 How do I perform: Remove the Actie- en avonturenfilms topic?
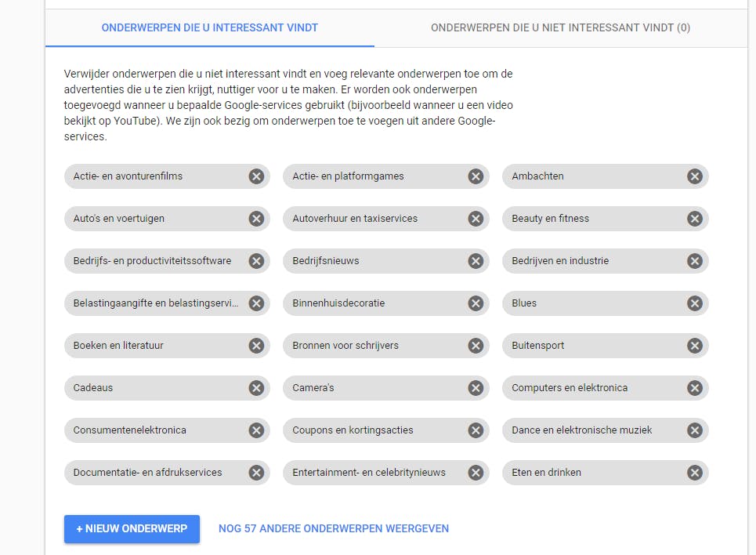[x=256, y=176]
